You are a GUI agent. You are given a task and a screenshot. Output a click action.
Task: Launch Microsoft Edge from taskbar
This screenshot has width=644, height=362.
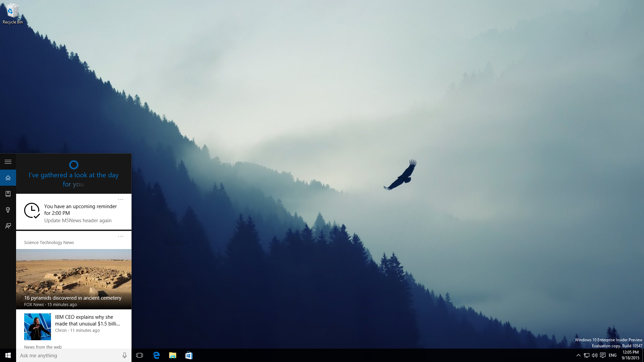[156, 355]
